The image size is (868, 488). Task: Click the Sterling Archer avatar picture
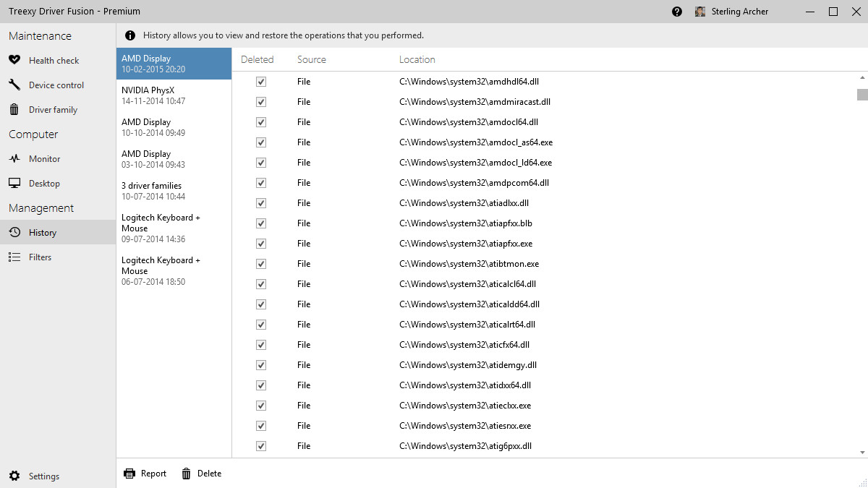pos(700,12)
